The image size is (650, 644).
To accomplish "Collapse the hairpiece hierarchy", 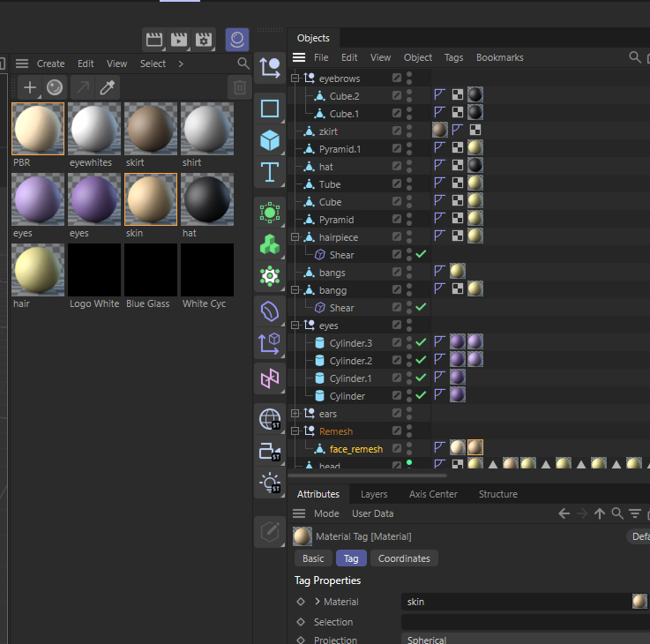I will point(295,236).
